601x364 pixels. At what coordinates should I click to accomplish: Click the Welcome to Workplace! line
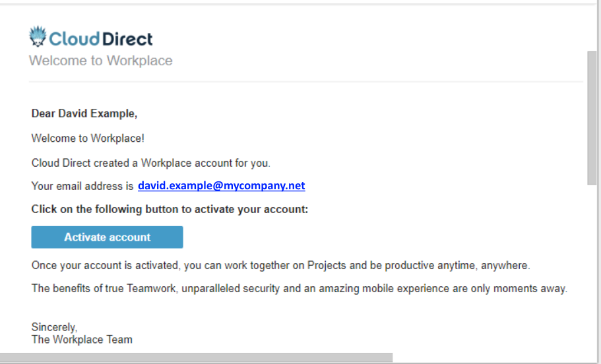(88, 138)
